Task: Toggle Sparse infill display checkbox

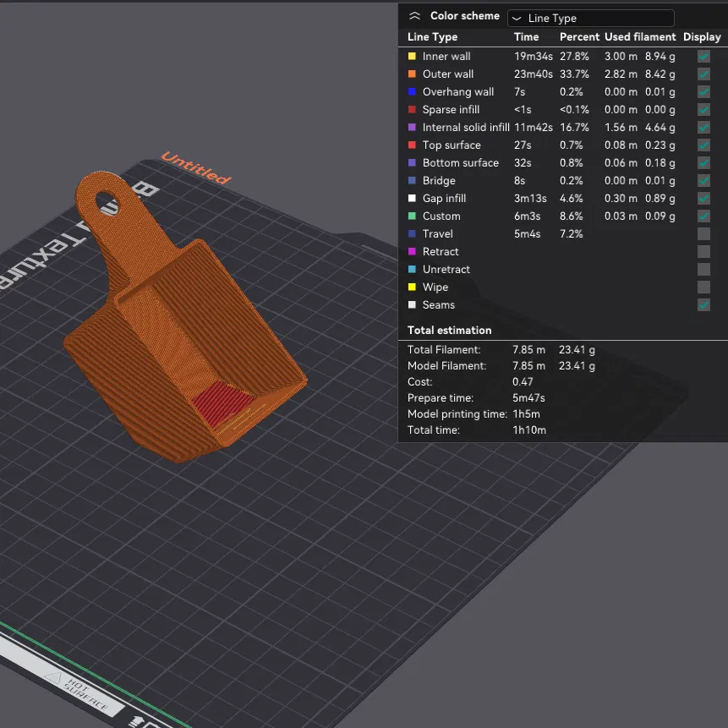Action: coord(703,110)
